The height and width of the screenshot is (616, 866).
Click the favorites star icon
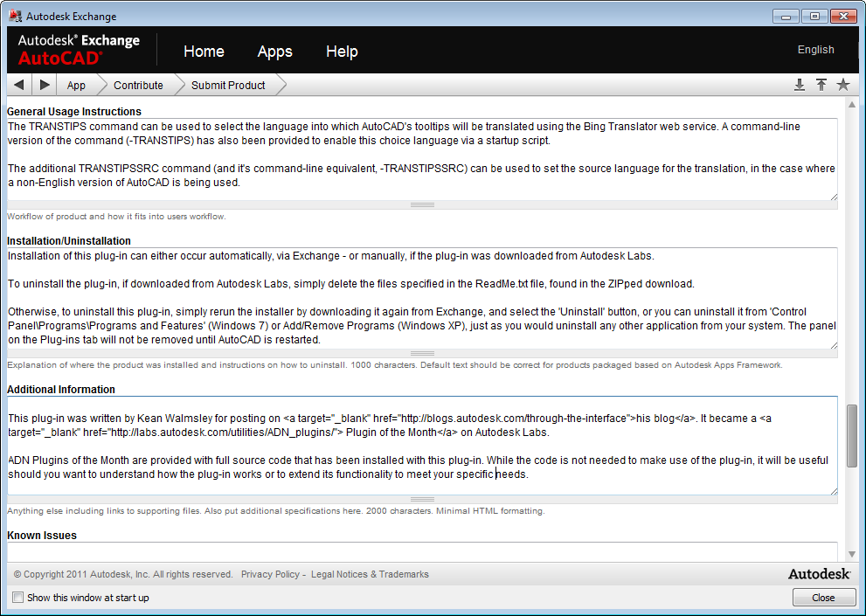[843, 85]
